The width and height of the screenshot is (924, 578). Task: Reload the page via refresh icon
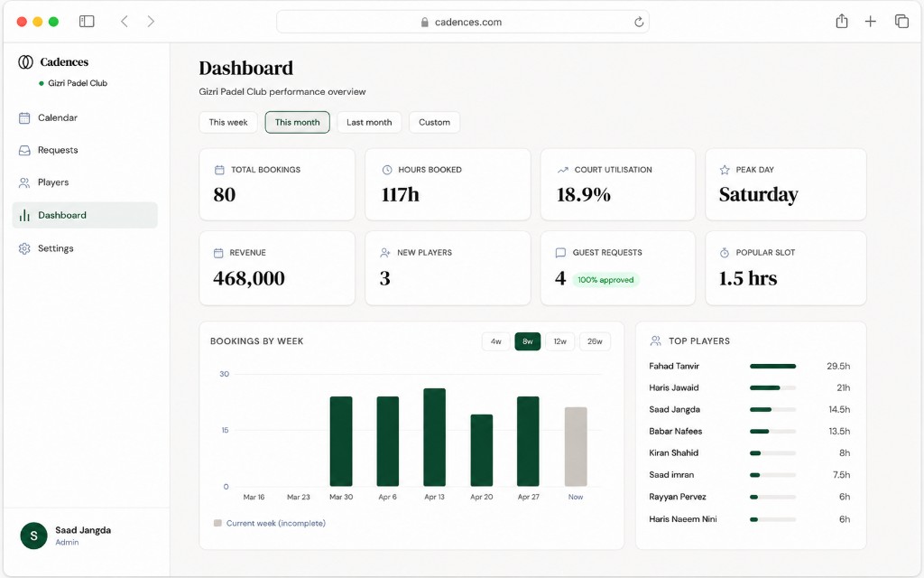coord(639,22)
